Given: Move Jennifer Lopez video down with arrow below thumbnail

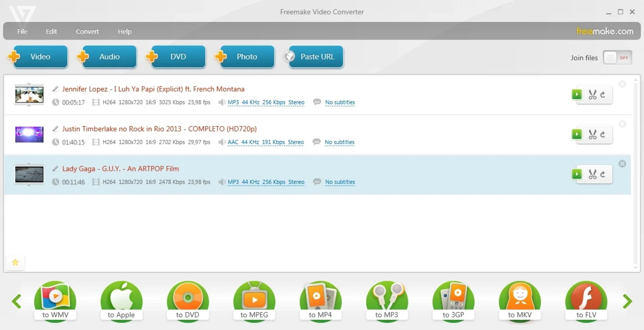Looking at the screenshot, I should [29, 106].
